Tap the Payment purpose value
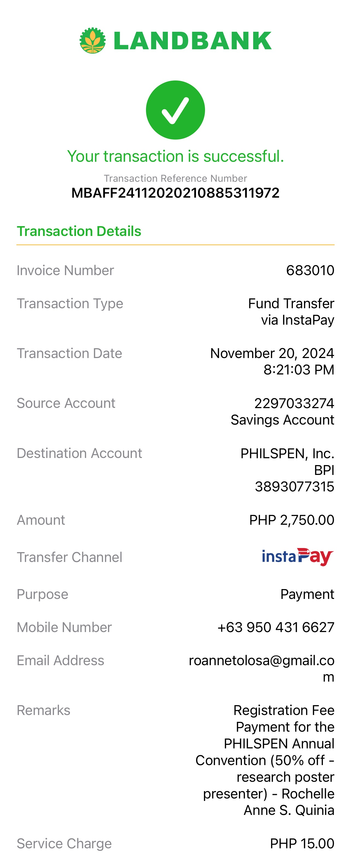 tap(307, 594)
